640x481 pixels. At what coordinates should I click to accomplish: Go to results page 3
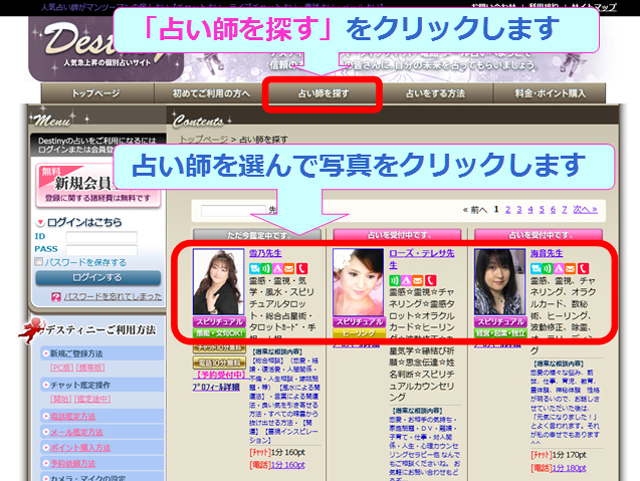[x=519, y=209]
